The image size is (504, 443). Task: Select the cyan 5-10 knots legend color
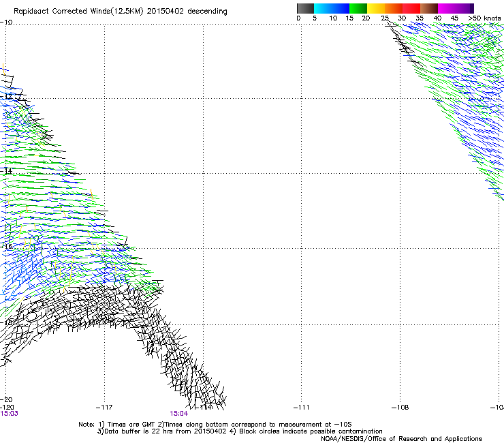pos(323,8)
